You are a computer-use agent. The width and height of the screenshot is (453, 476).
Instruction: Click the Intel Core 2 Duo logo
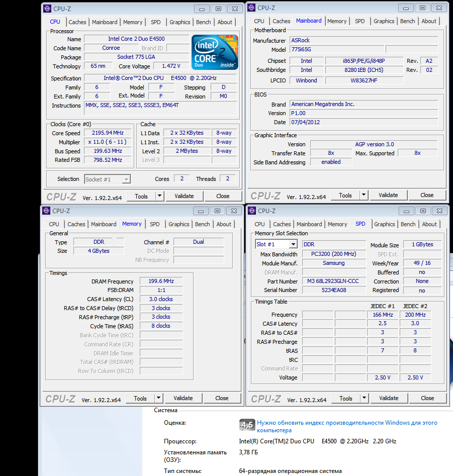pyautogui.click(x=215, y=53)
